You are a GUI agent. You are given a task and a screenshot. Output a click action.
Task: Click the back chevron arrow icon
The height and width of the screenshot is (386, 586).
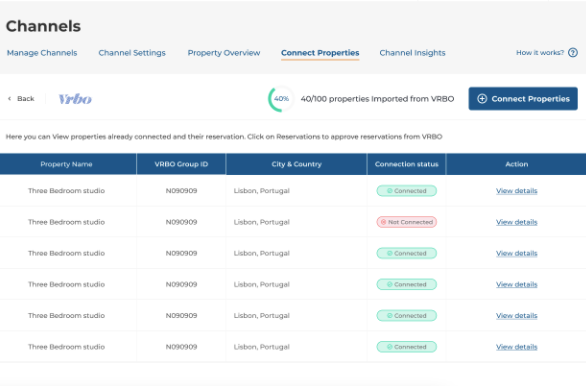pyautogui.click(x=9, y=99)
